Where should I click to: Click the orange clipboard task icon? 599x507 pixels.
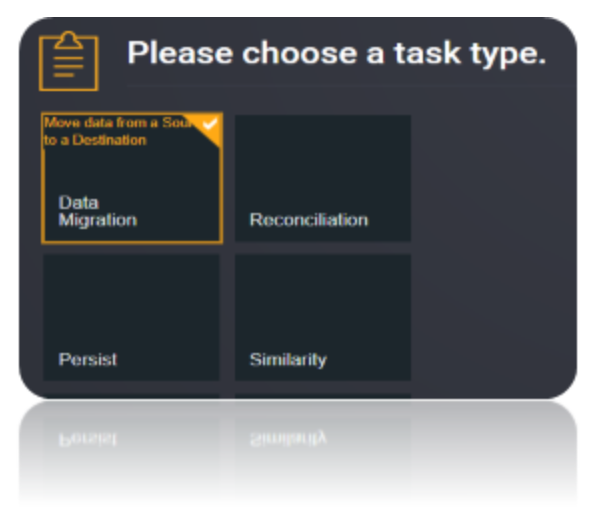(x=69, y=61)
